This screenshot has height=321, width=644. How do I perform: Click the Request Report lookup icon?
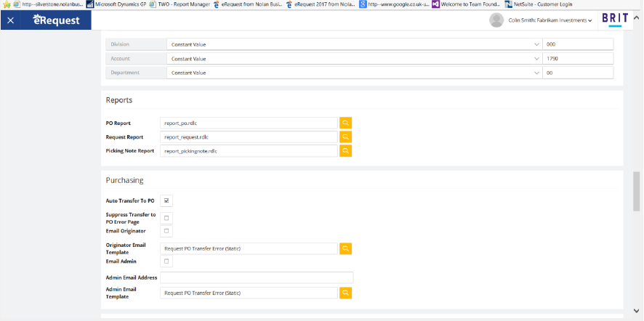tap(346, 137)
